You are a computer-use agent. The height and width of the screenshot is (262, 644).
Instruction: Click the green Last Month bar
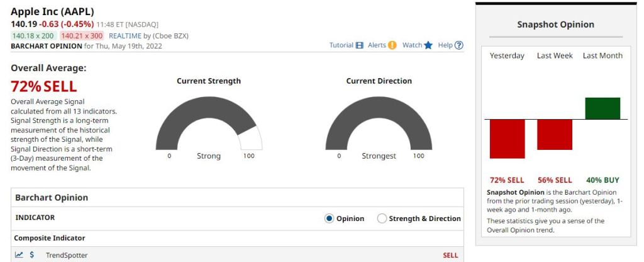pos(602,108)
